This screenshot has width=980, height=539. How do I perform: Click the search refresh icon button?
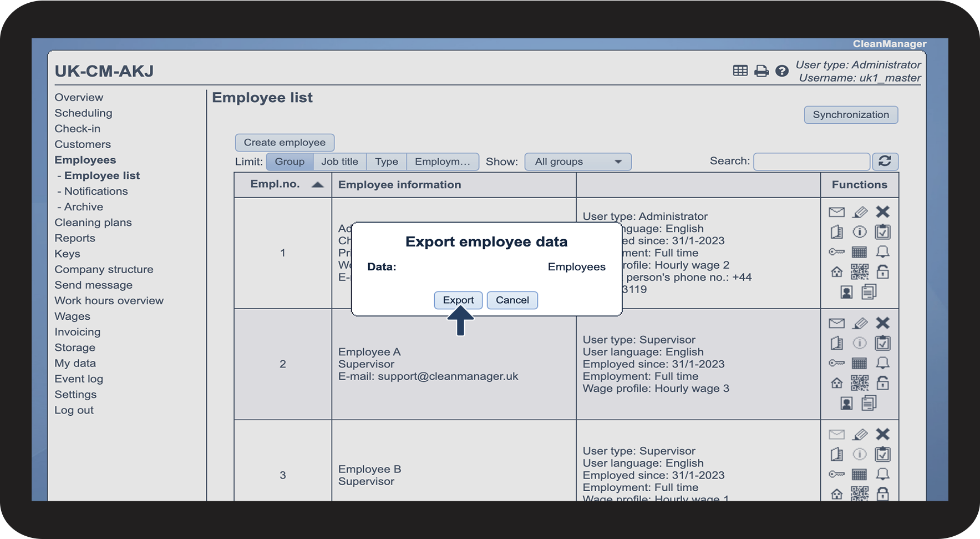(885, 162)
